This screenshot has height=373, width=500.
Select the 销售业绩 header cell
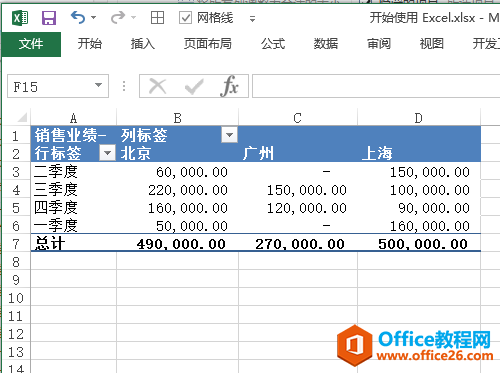coord(74,135)
